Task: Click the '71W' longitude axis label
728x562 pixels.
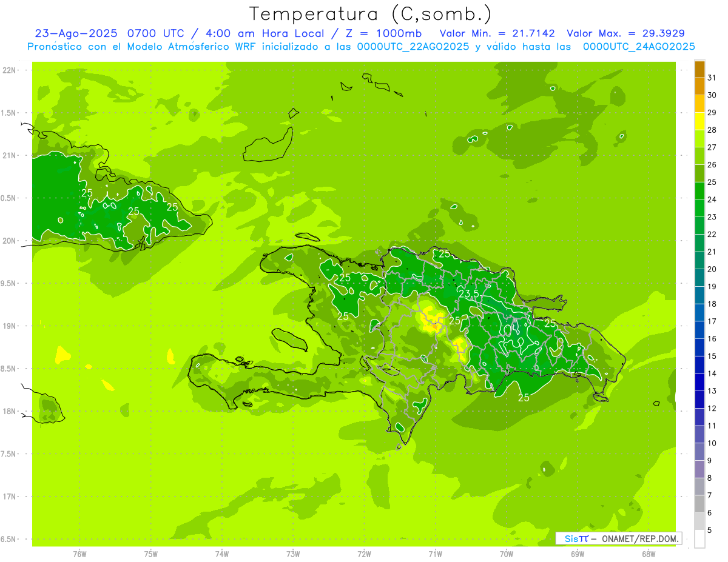Action: (x=435, y=554)
